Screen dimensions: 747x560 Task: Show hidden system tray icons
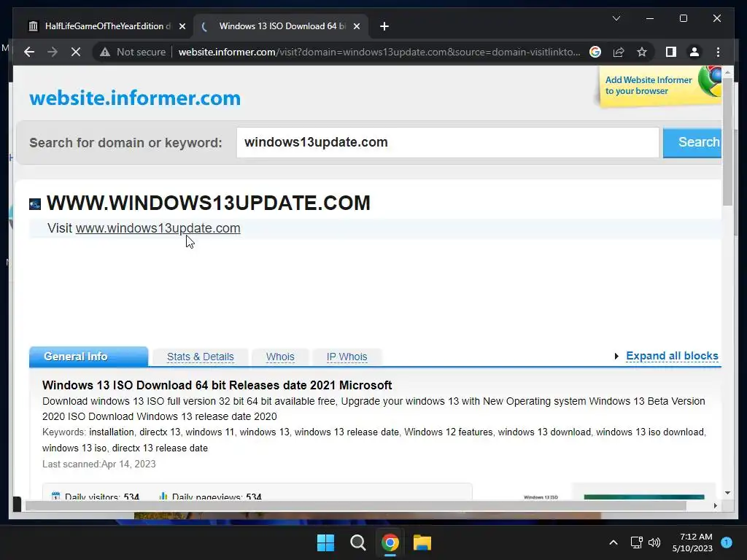click(x=614, y=542)
